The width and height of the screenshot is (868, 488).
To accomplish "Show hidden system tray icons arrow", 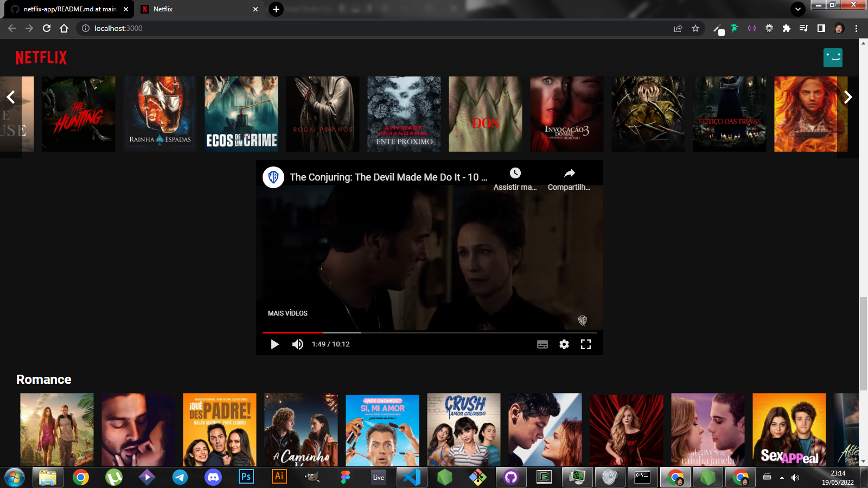I will pos(782,478).
